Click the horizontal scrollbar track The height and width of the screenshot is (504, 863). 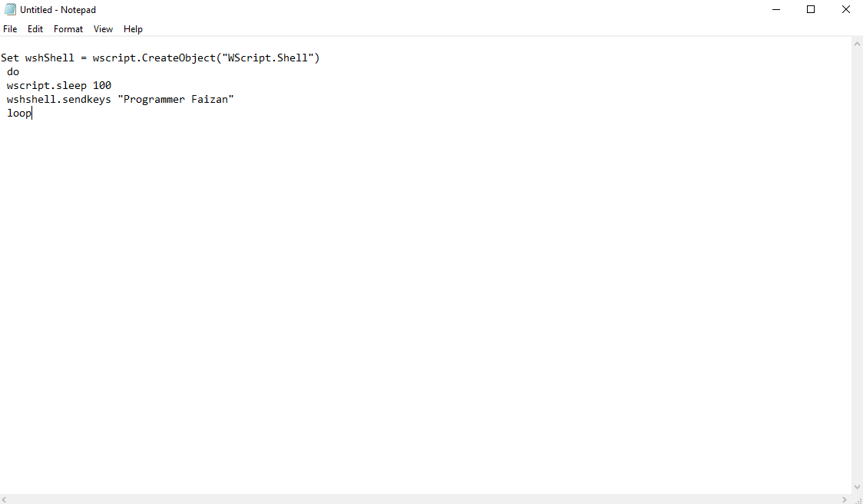point(422,499)
